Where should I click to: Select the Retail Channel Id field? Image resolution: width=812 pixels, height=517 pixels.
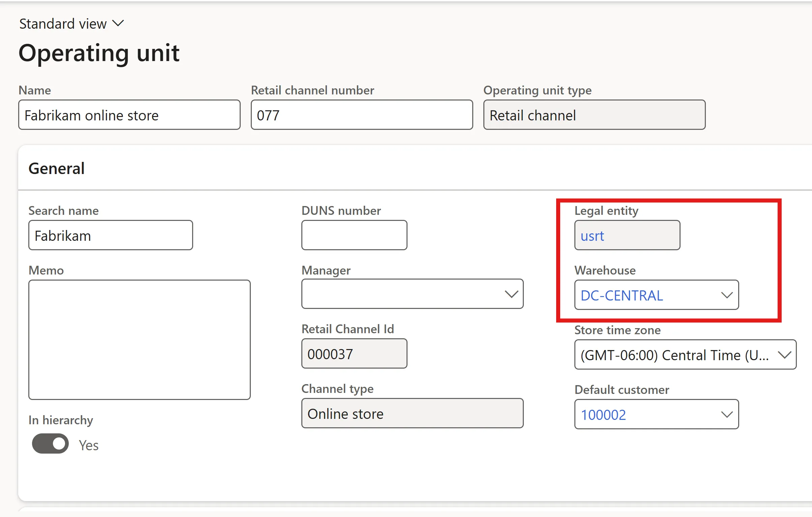point(354,354)
